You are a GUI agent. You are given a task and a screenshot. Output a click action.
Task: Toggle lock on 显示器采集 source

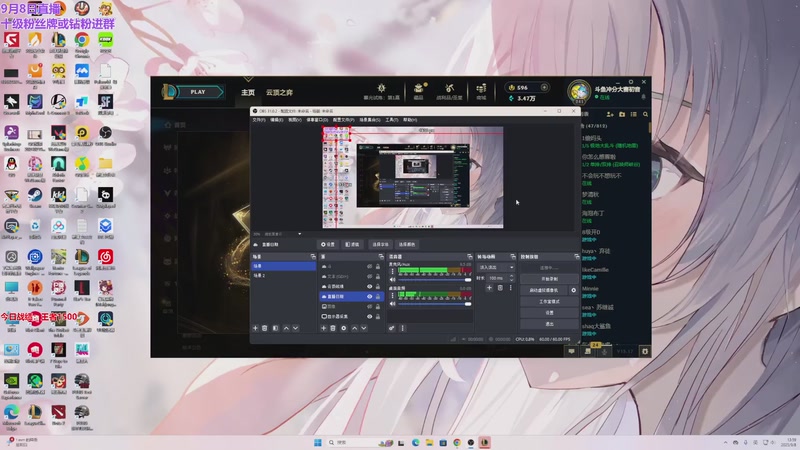(378, 316)
